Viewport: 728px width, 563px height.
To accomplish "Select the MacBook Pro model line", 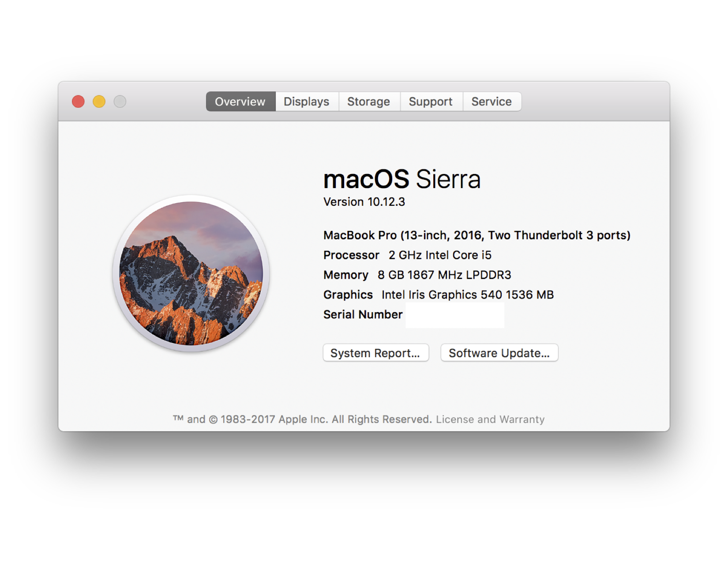I will 477,235.
